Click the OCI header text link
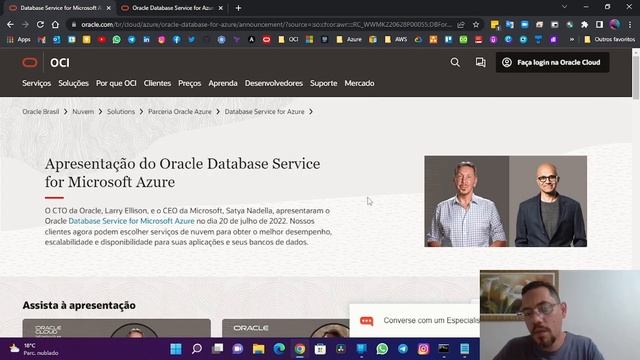Viewport: 640px width, 360px height. (60, 62)
